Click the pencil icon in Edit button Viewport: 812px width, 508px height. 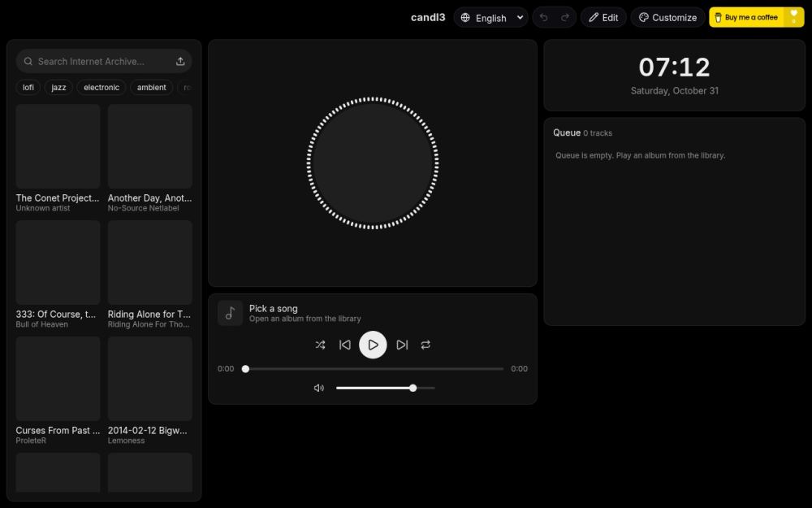point(594,18)
